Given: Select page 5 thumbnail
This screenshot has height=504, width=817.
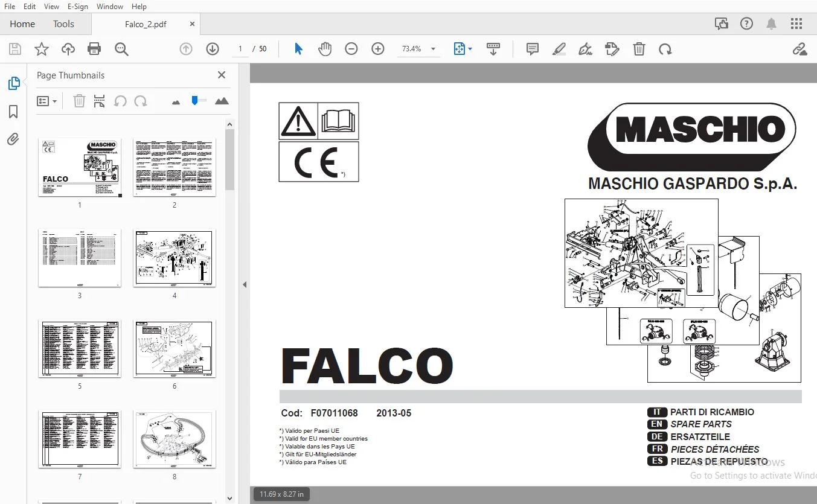Looking at the screenshot, I should coord(80,348).
